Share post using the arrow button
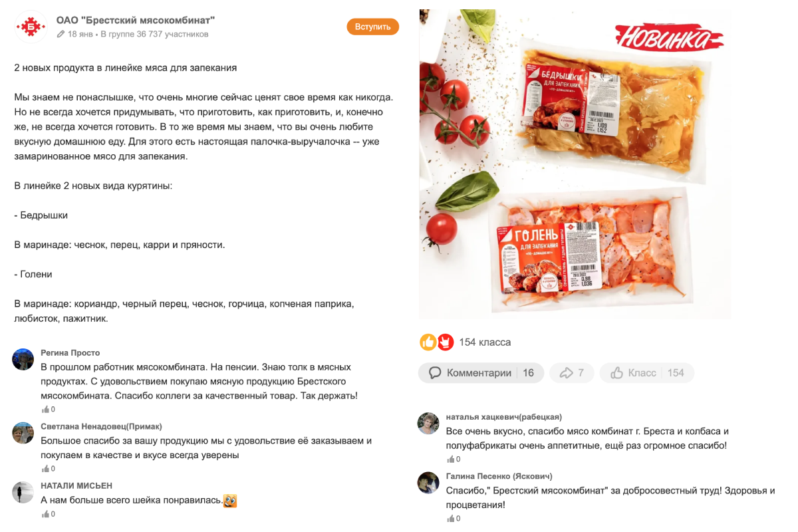Viewport: 798px width, 532px height. pos(571,373)
